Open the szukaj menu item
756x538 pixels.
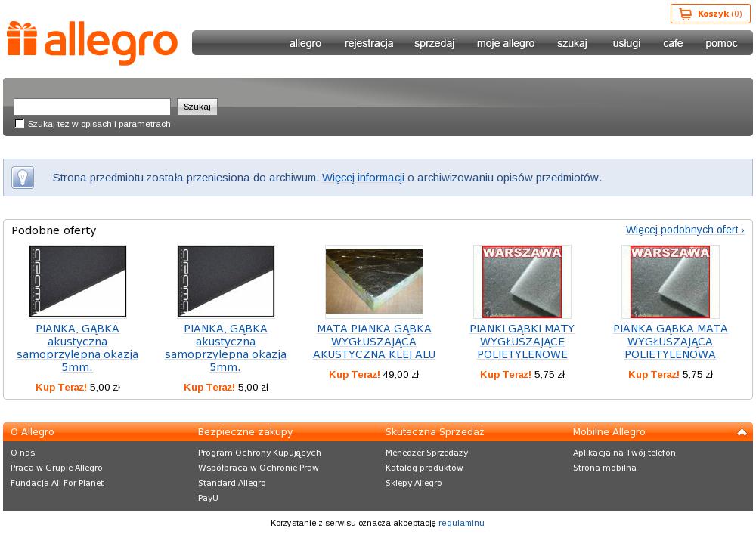click(572, 43)
